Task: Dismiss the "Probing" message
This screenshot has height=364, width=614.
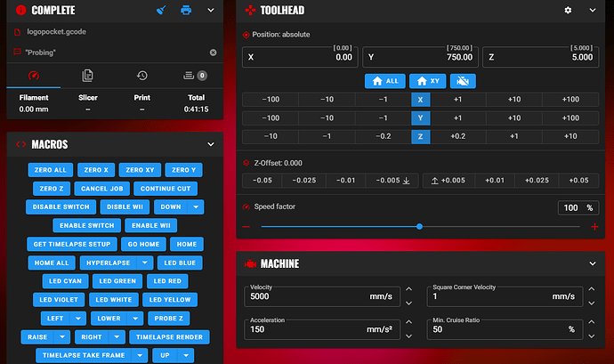Action: point(213,53)
